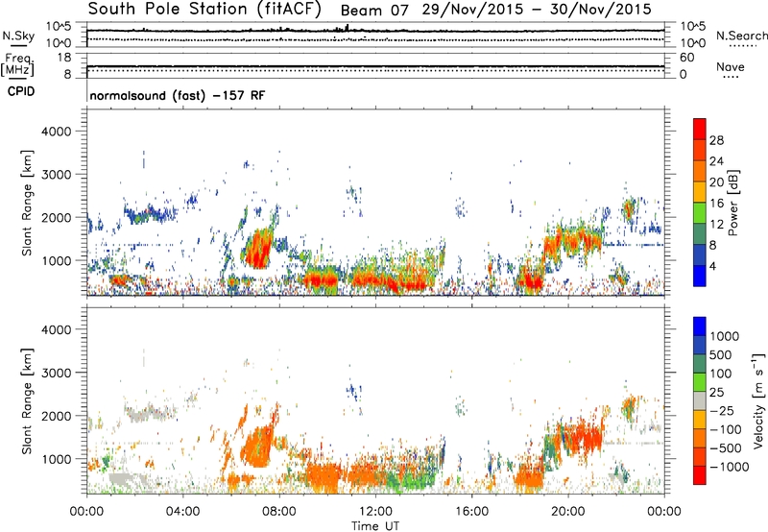Click the "normalsound (fast) -157 RF" text

tap(178, 95)
